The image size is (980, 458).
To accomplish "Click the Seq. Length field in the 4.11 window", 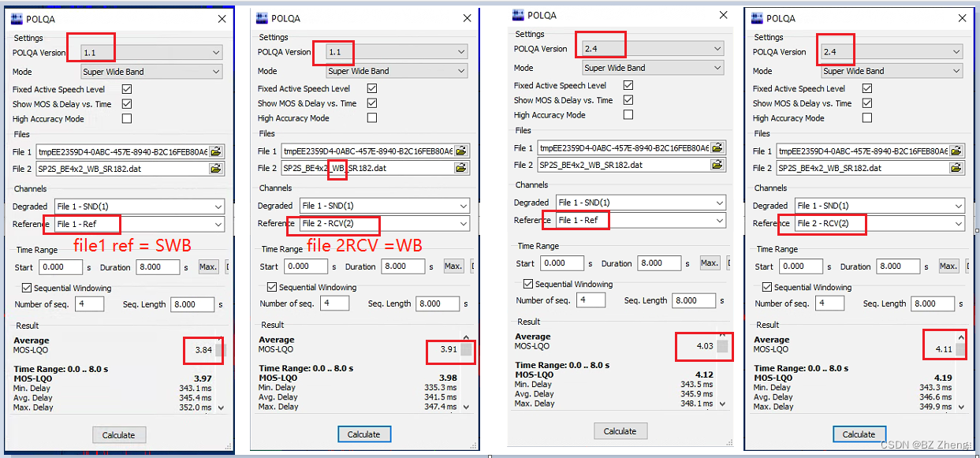I will coord(933,303).
